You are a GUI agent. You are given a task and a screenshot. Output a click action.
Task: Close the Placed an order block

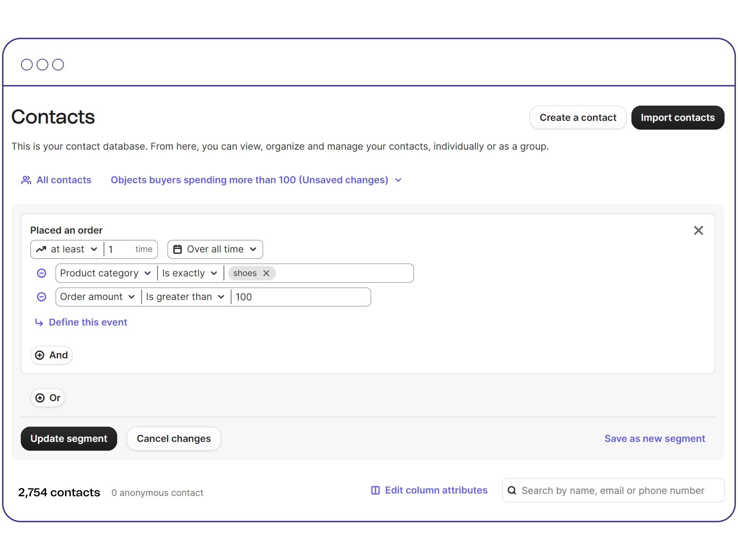[x=698, y=230]
